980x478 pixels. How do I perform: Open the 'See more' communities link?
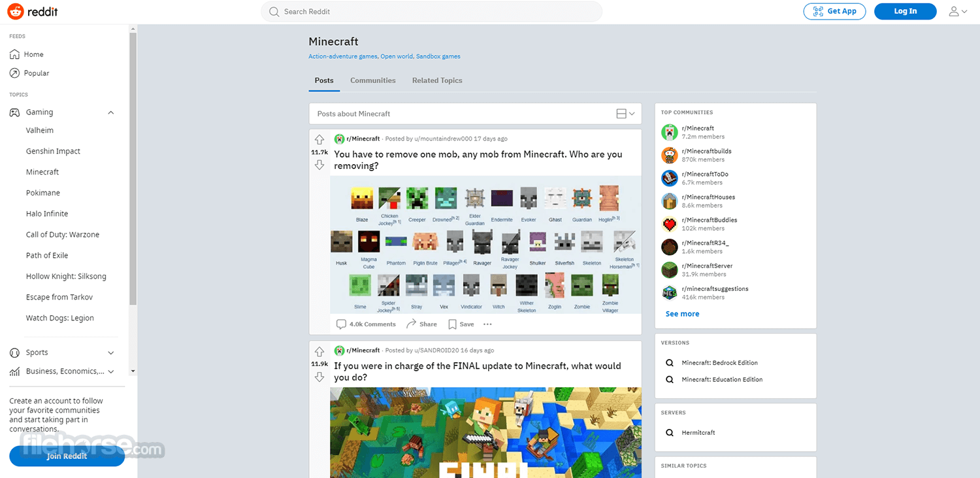coord(682,314)
